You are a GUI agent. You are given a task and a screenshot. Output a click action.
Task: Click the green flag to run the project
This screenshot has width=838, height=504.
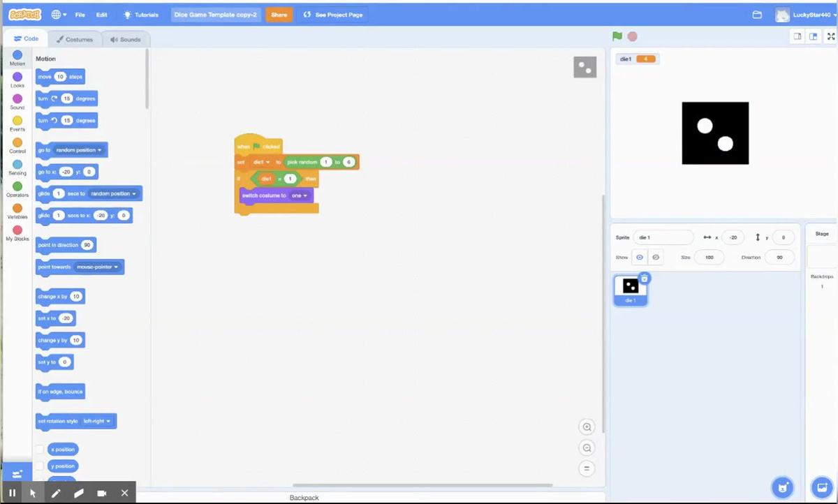point(617,36)
